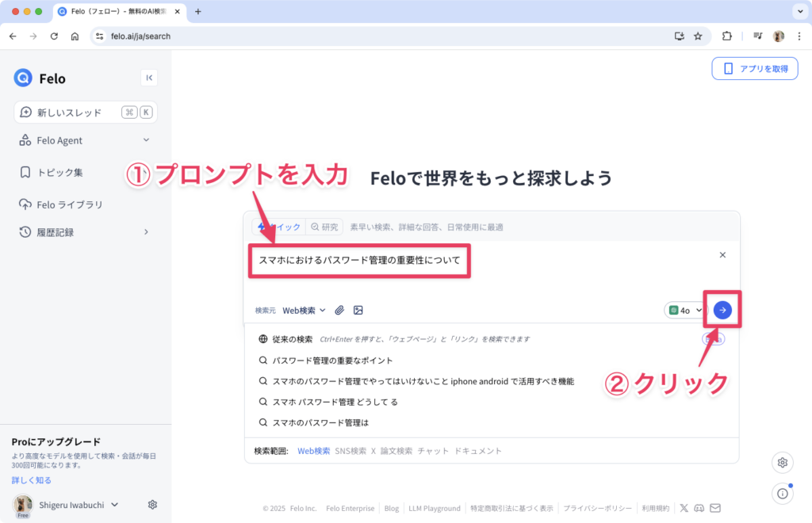The image size is (812, 523).
Task: Go to the browser home icon
Action: [x=75, y=36]
